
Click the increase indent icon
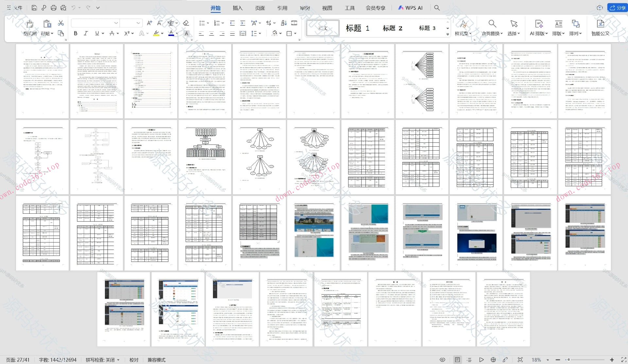(x=243, y=23)
